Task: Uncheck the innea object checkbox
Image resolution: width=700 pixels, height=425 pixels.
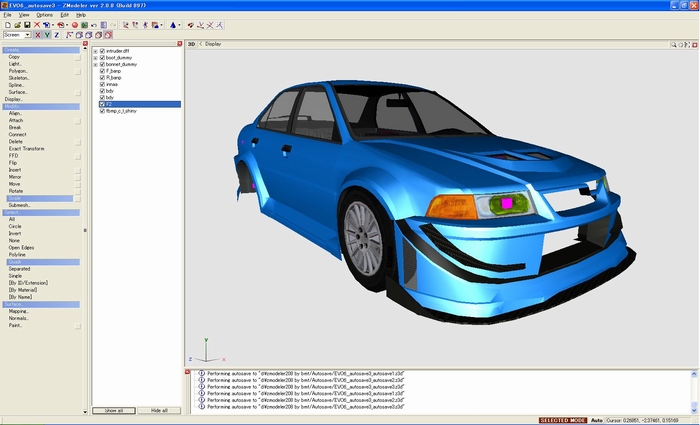Action: (102, 84)
